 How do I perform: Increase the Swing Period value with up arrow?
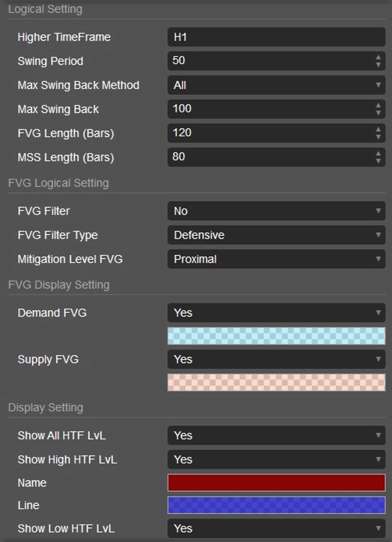[x=378, y=58]
